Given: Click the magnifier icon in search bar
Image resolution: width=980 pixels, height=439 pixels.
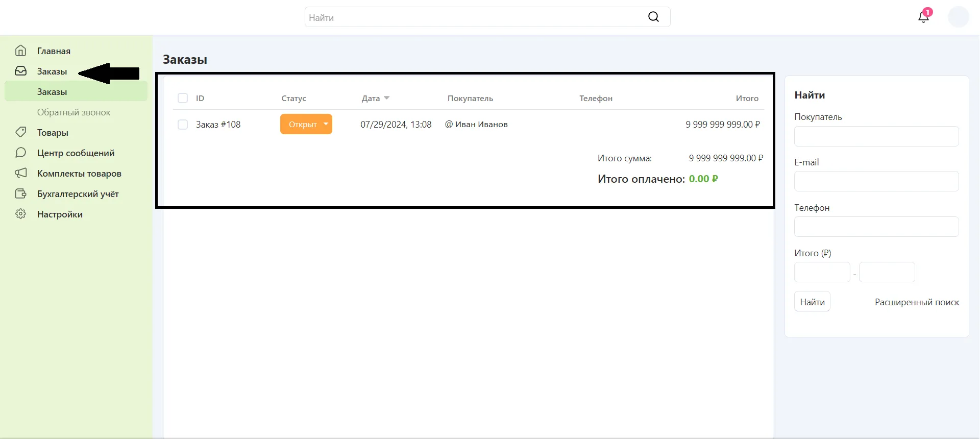Looking at the screenshot, I should (x=653, y=17).
